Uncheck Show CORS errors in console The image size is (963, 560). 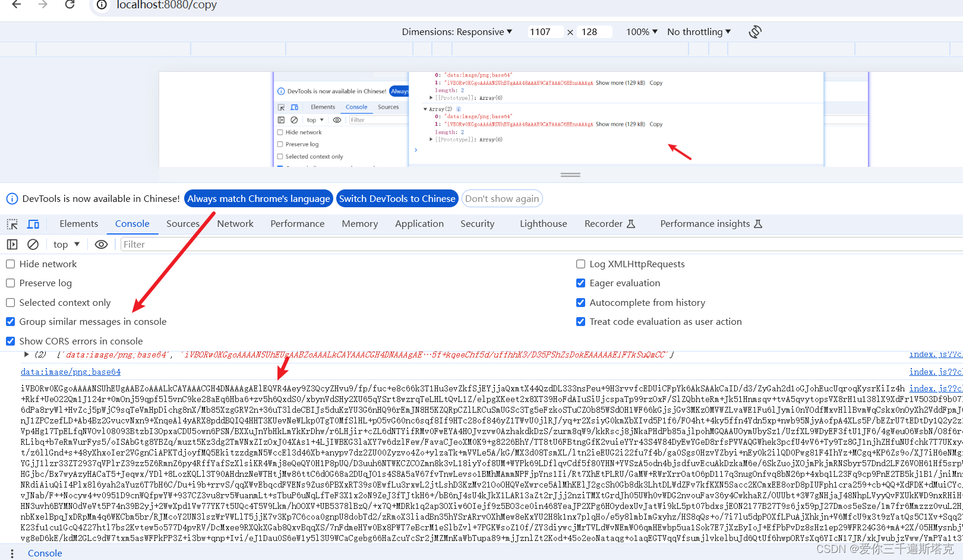coord(10,341)
